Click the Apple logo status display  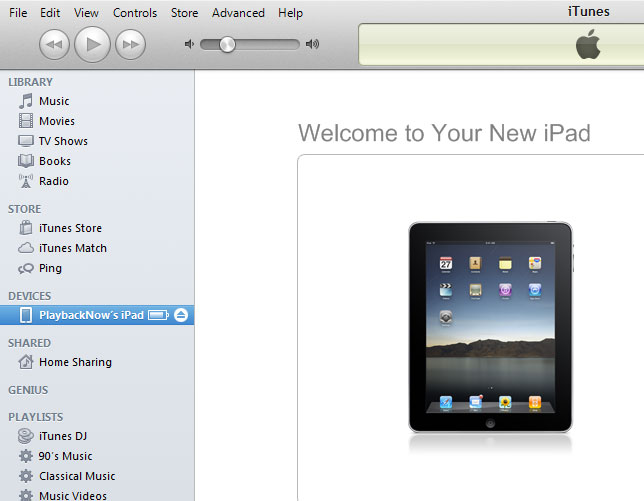[588, 44]
